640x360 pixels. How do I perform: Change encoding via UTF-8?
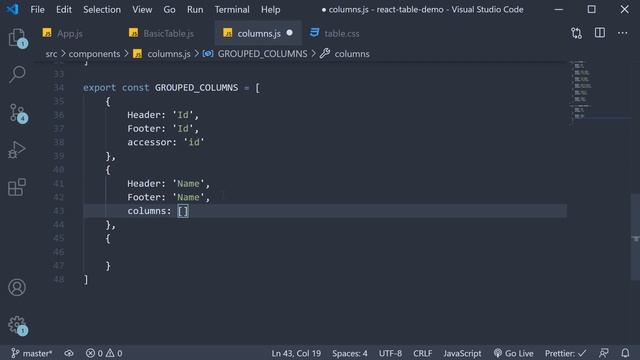tap(390, 353)
